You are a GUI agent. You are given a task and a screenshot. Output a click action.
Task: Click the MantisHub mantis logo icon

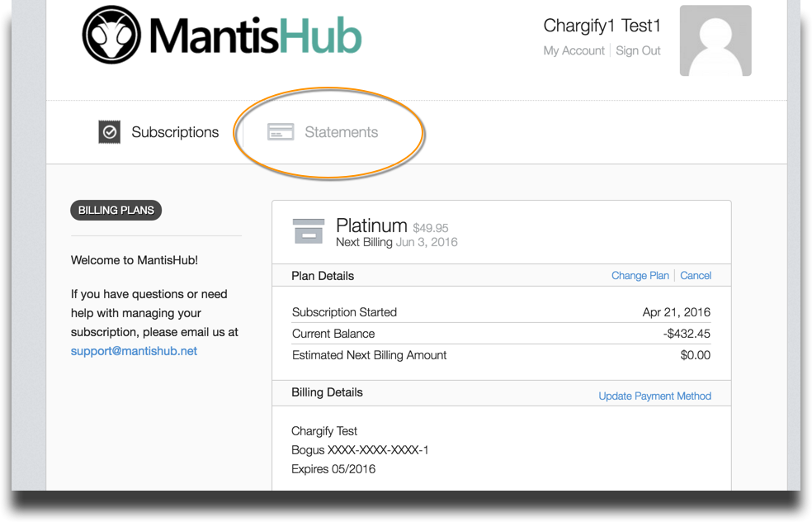coord(111,36)
